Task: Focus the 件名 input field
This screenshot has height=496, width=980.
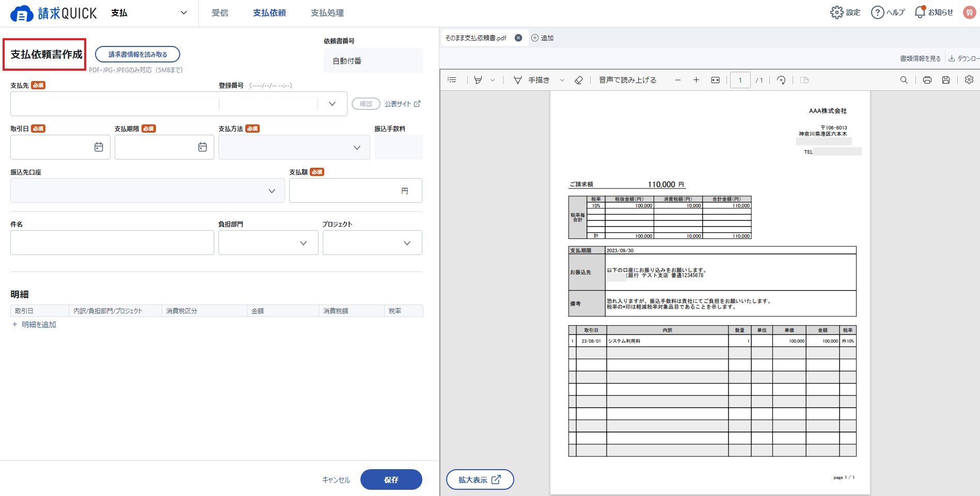Action: tap(112, 243)
